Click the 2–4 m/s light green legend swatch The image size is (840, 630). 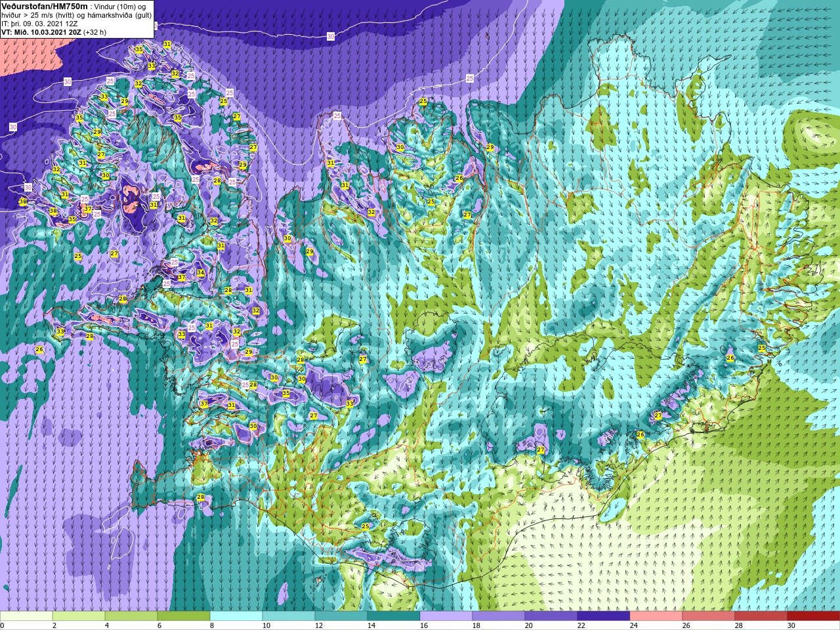point(79,616)
